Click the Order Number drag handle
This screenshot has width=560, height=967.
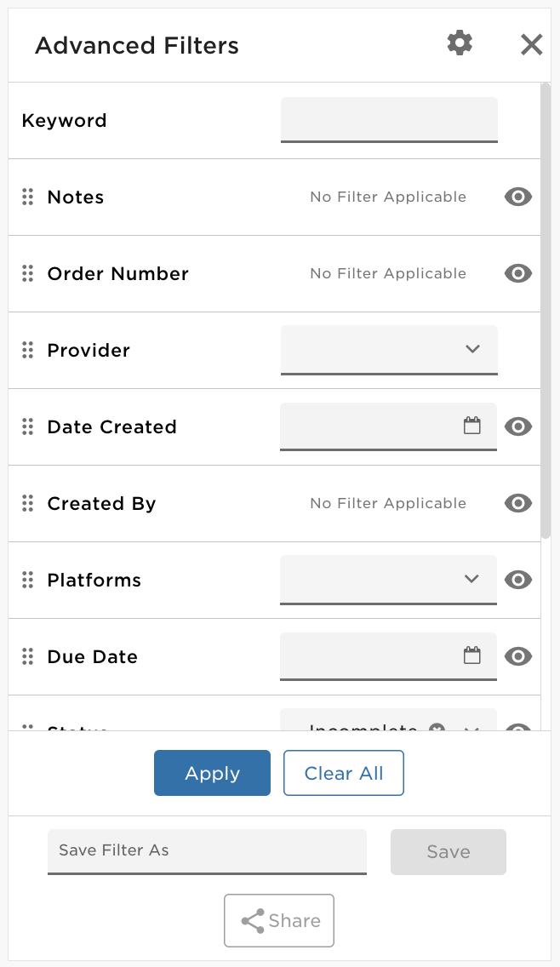pyautogui.click(x=28, y=273)
